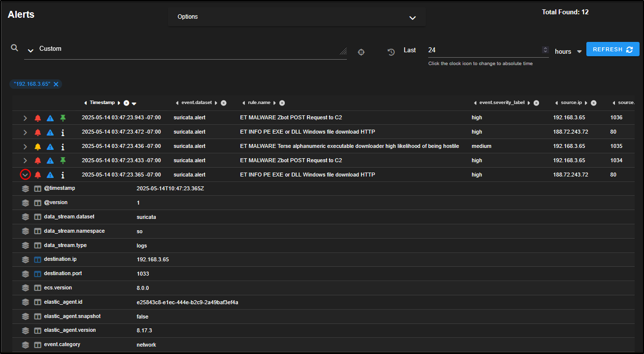Click the yellow bell on the medium alert
The width and height of the screenshot is (644, 354).
pyautogui.click(x=38, y=146)
